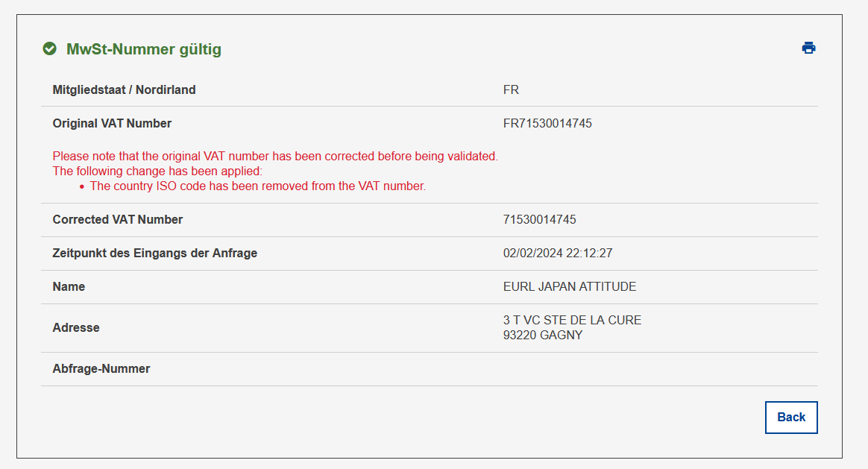Click the corrected VAT number 71530014745
The height and width of the screenshot is (469, 868).
click(540, 220)
